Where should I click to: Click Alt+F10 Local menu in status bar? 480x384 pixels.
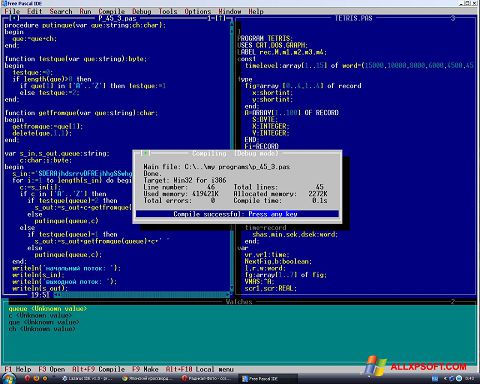tap(200, 369)
